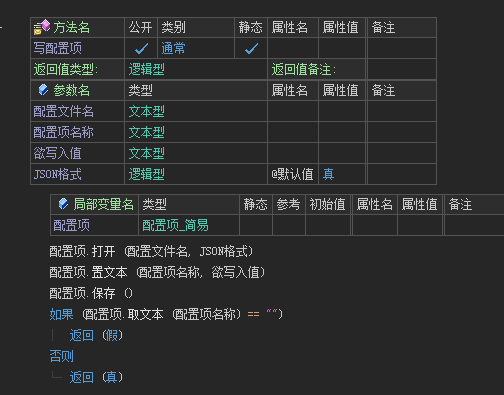Click the empty 初始值 cell for 配置项 variable

328,225
